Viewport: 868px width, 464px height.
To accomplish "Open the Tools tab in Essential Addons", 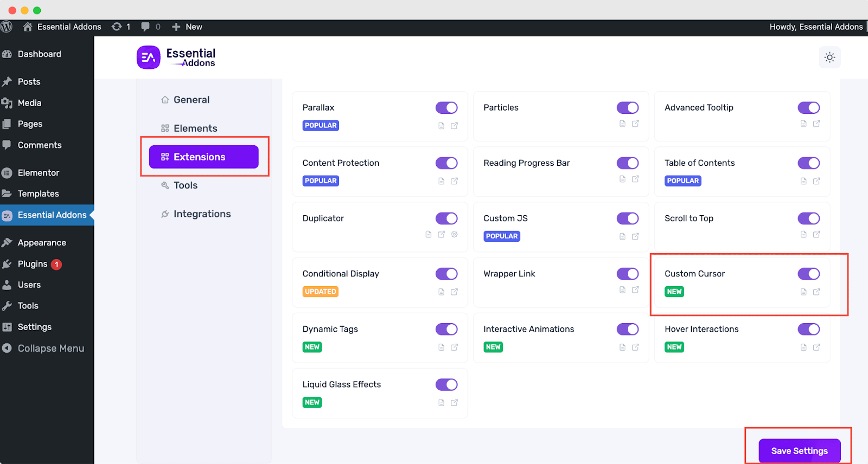I will coord(203,185).
